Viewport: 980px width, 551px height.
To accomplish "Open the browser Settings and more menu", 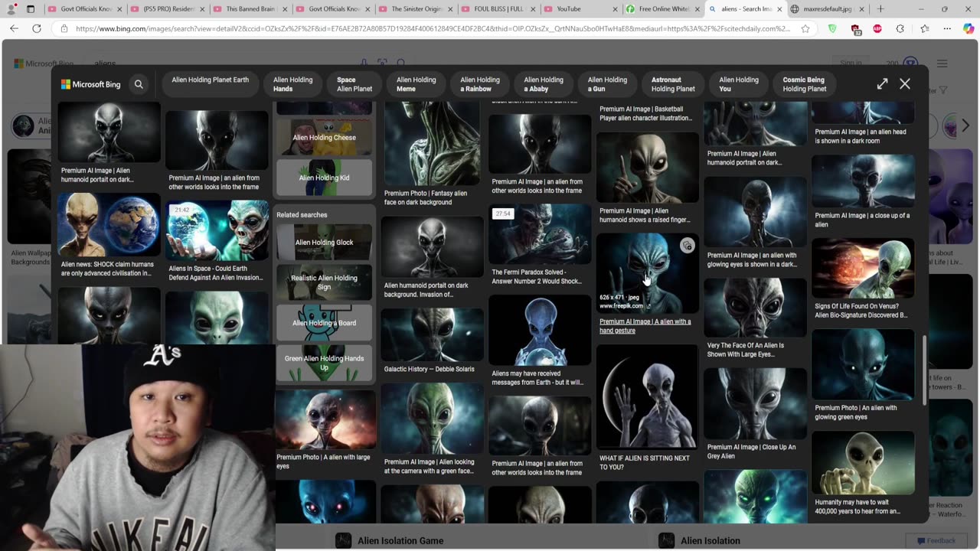I will tap(946, 28).
